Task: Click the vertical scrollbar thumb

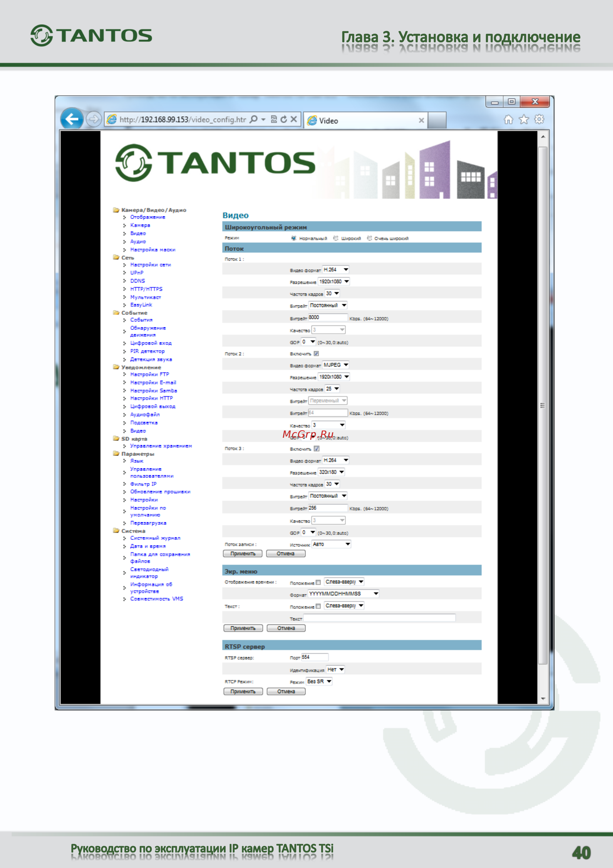Action: click(543, 405)
